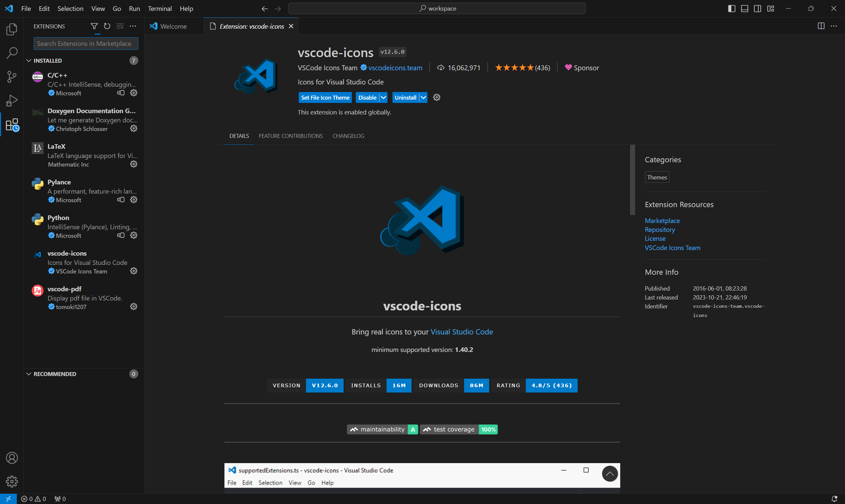Click the Disable button
The height and width of the screenshot is (504, 845).
pyautogui.click(x=367, y=98)
